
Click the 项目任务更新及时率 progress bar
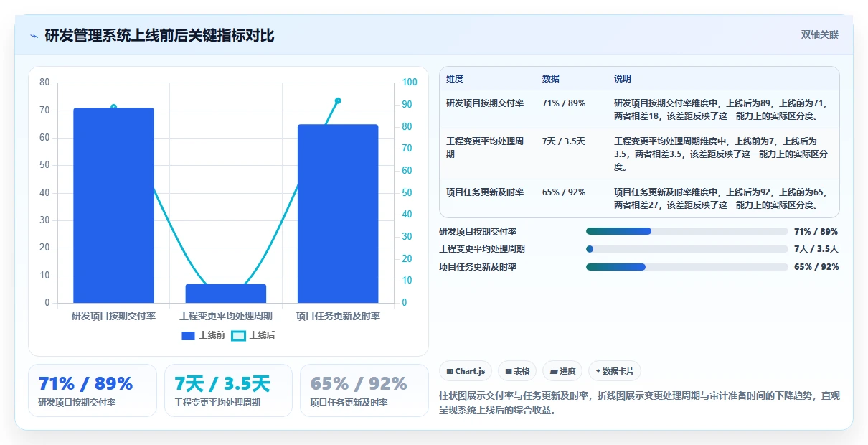(x=687, y=267)
